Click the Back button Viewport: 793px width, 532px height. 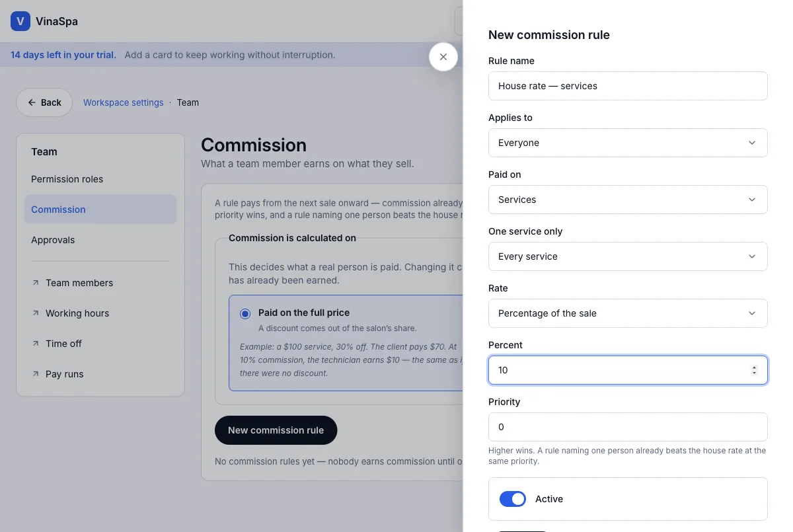click(x=44, y=102)
